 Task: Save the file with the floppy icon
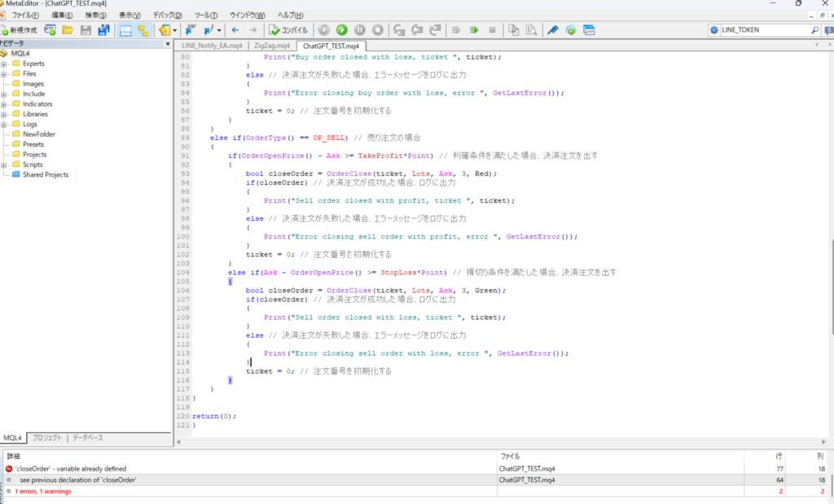[86, 30]
